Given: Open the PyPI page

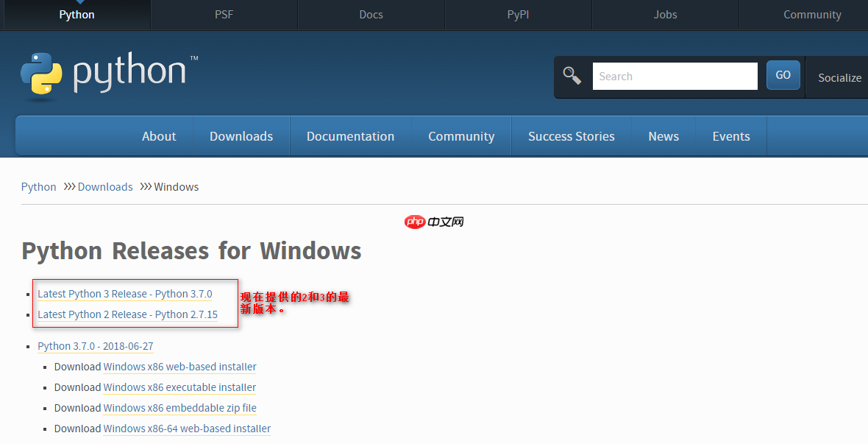Looking at the screenshot, I should click(518, 14).
